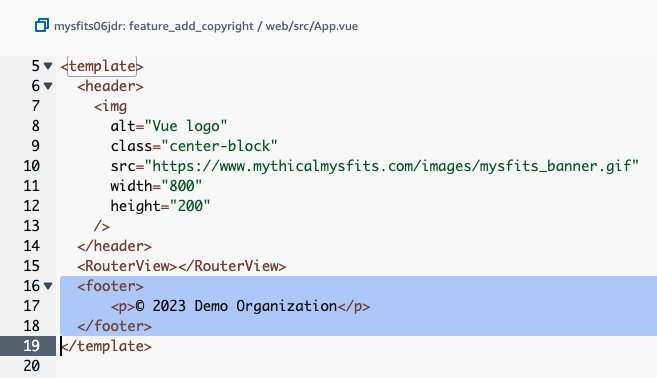Viewport: 657px width, 378px height.
Task: Click the opening footer tag on line 16
Action: click(x=110, y=286)
